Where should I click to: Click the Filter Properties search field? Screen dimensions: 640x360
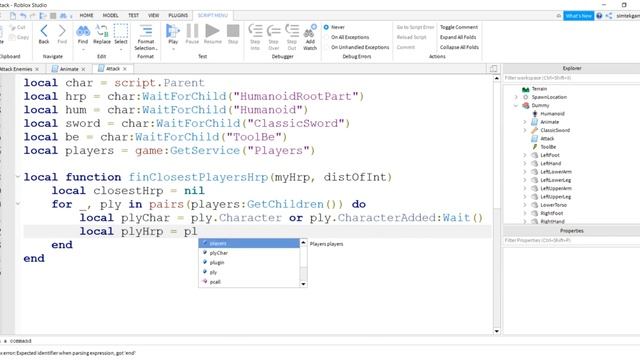(x=571, y=240)
